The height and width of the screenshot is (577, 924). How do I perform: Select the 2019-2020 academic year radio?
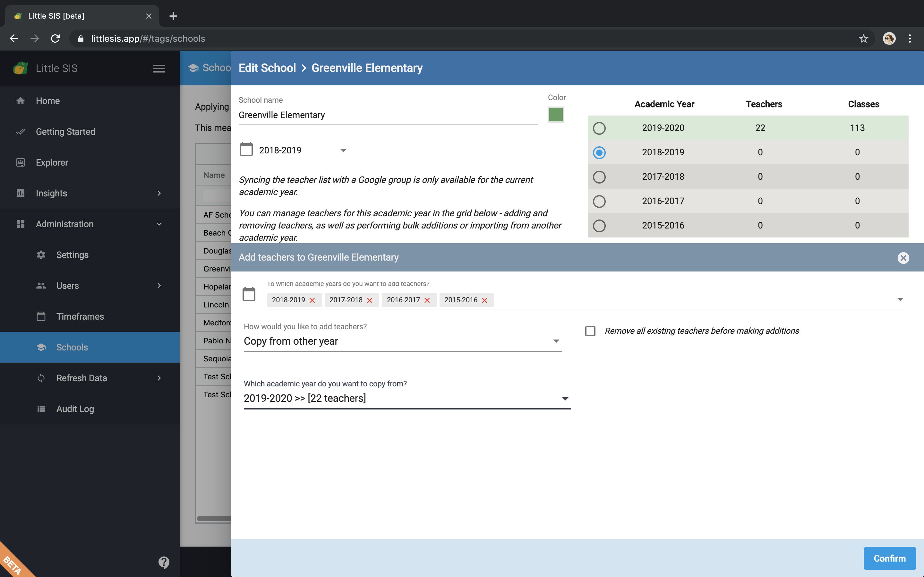(x=599, y=128)
